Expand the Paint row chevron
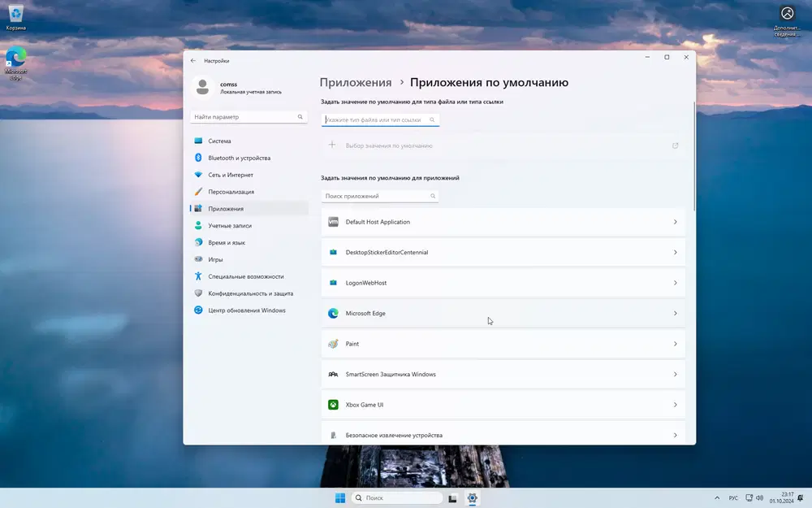The height and width of the screenshot is (508, 812). (x=675, y=344)
